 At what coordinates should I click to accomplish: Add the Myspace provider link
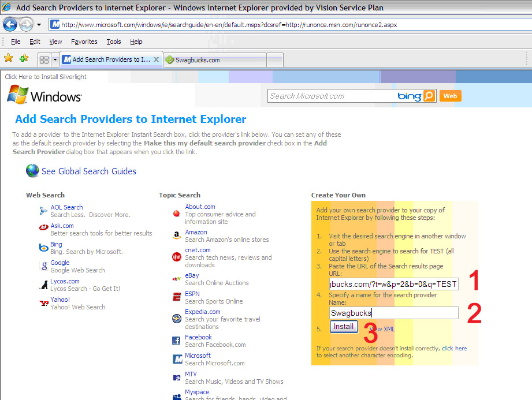click(x=197, y=392)
